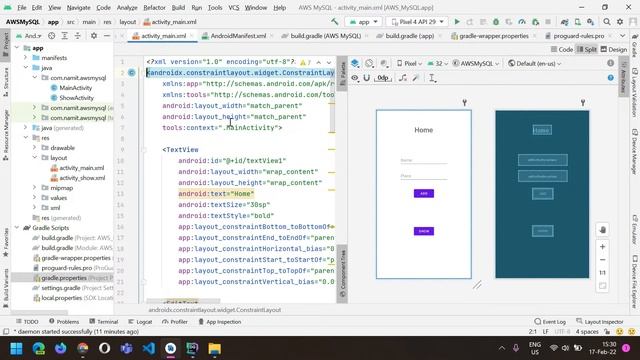This screenshot has height=360, width=640.
Task: Click the Collapse All icon in Project panel
Action: (78, 36)
